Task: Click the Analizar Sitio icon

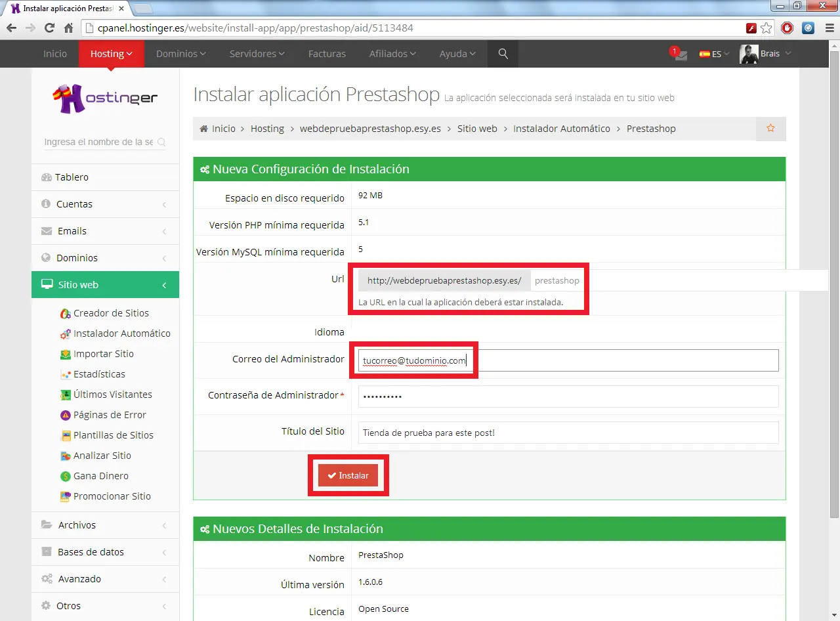Action: point(65,456)
